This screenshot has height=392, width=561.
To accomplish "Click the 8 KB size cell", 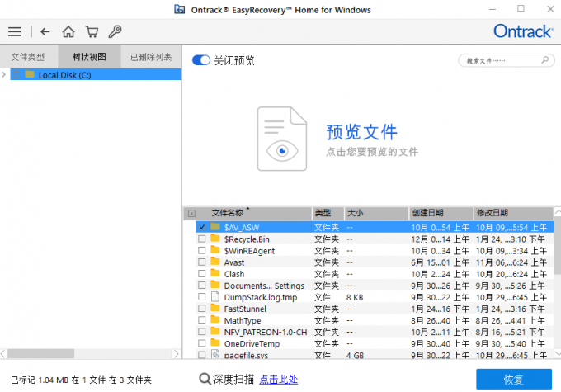I will pyautogui.click(x=355, y=297).
